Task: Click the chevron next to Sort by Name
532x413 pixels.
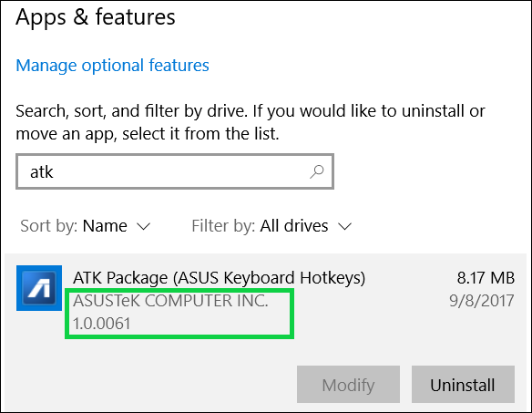Action: click(x=143, y=226)
